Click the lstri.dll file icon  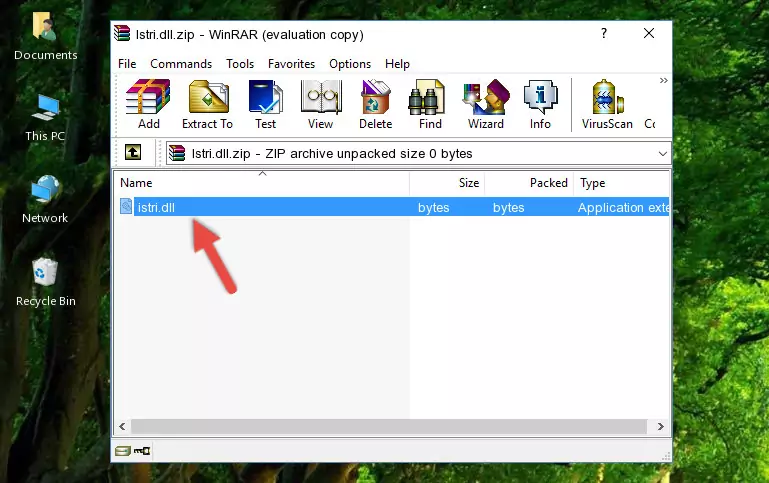tap(126, 206)
